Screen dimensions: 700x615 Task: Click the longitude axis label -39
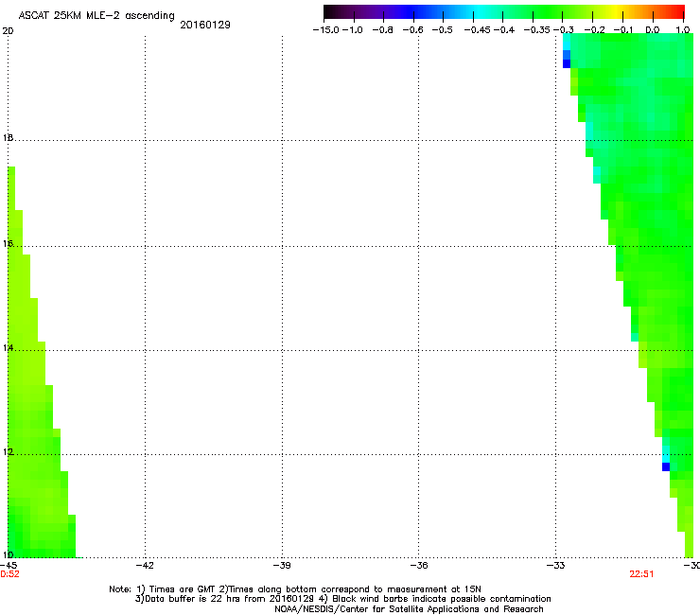point(282,565)
